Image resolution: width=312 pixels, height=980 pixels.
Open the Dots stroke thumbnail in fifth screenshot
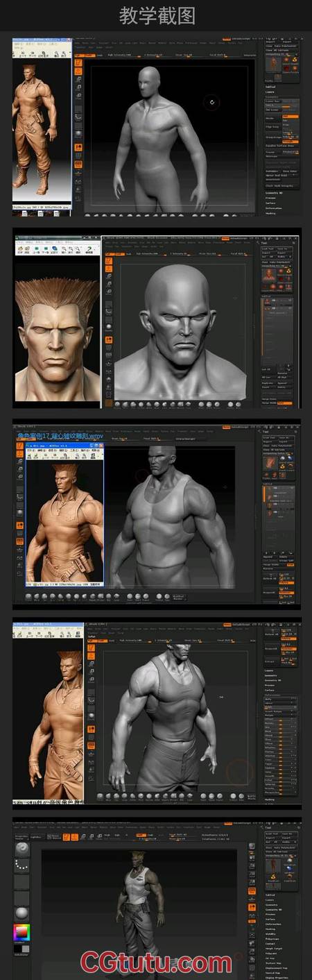pyautogui.click(x=22, y=865)
